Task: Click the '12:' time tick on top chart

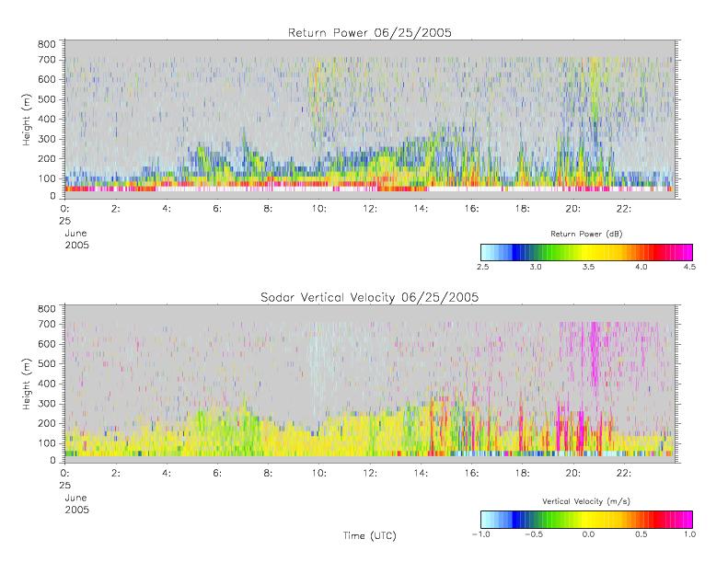Action: pos(370,209)
